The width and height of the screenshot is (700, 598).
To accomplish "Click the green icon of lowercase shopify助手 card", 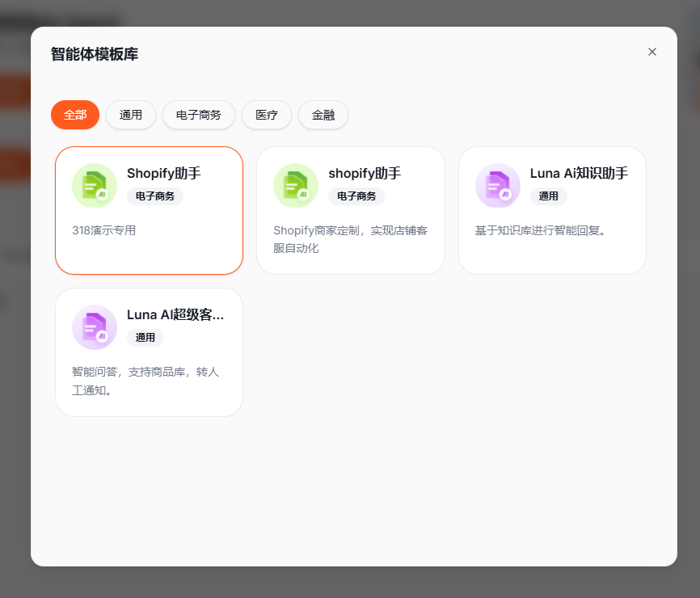I will click(296, 186).
